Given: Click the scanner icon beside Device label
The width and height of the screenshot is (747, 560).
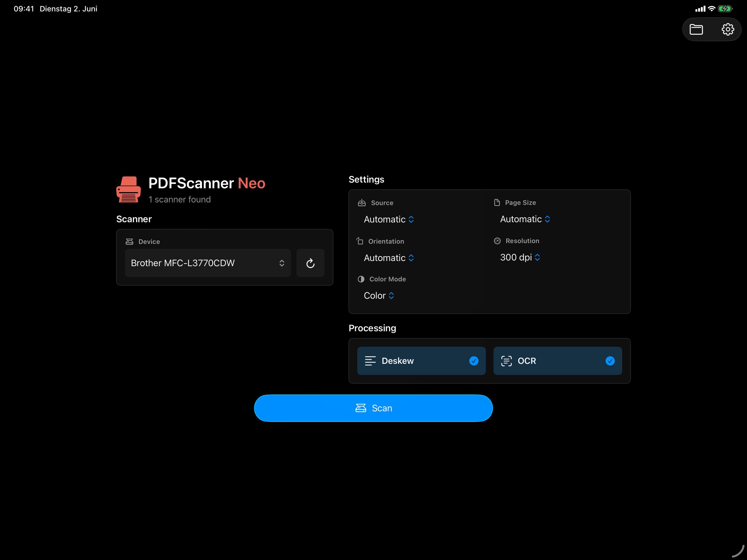Looking at the screenshot, I should (x=129, y=242).
